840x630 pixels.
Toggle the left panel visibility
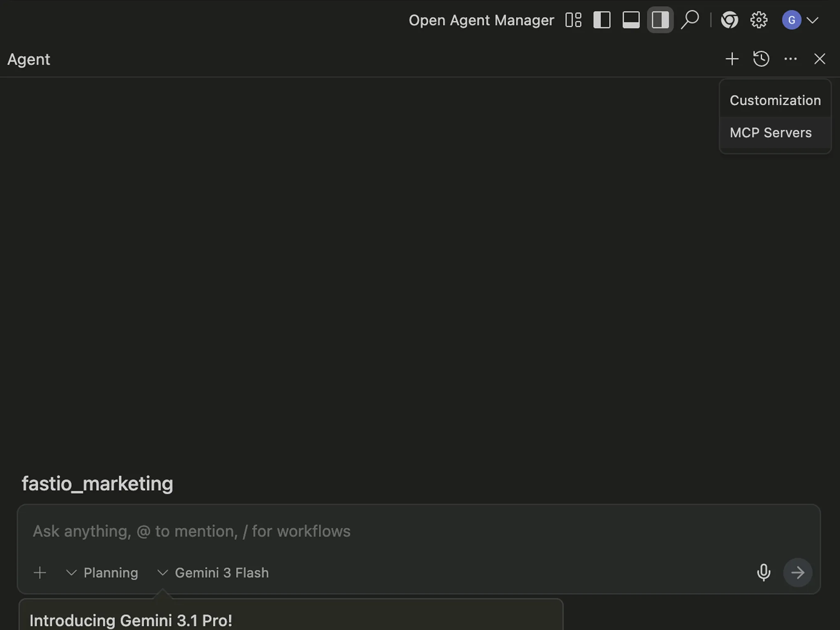[x=602, y=19]
